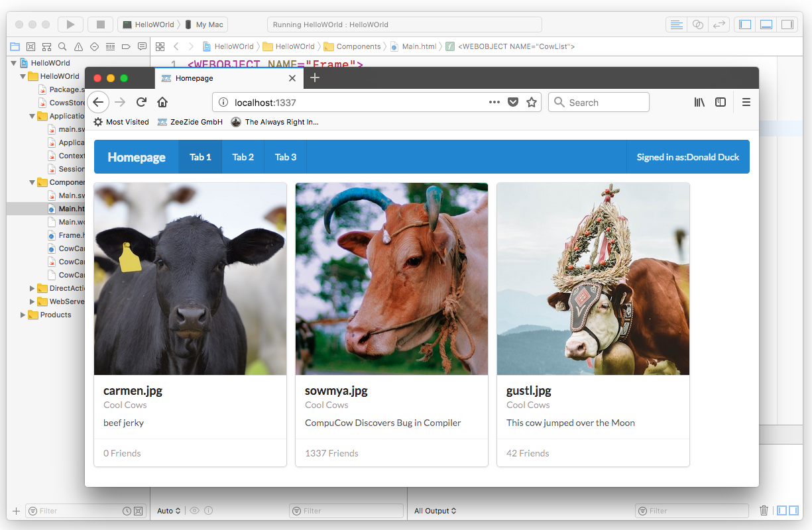Image resolution: width=812 pixels, height=530 pixels.
Task: Click the gustl.jpg cow photo thumbnail
Action: [x=593, y=279]
